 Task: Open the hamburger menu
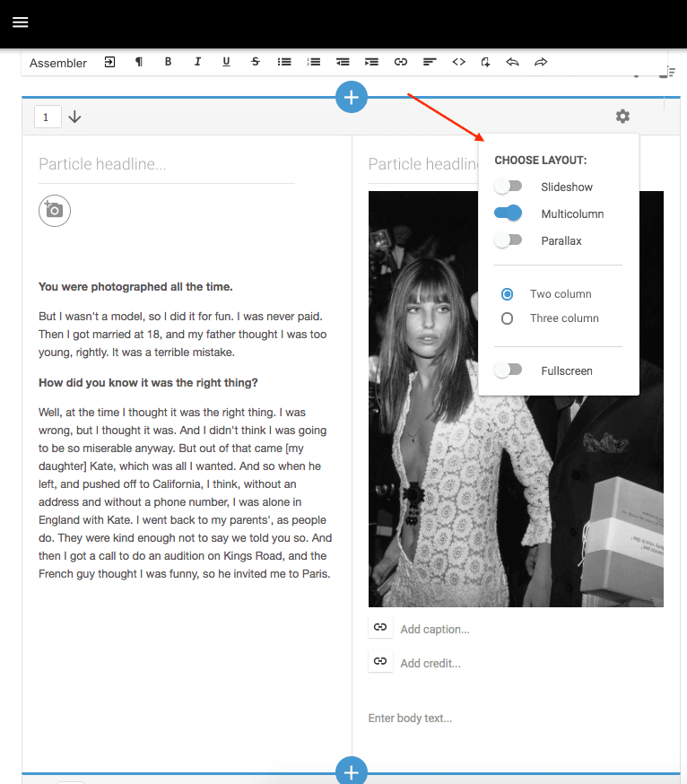coord(20,22)
